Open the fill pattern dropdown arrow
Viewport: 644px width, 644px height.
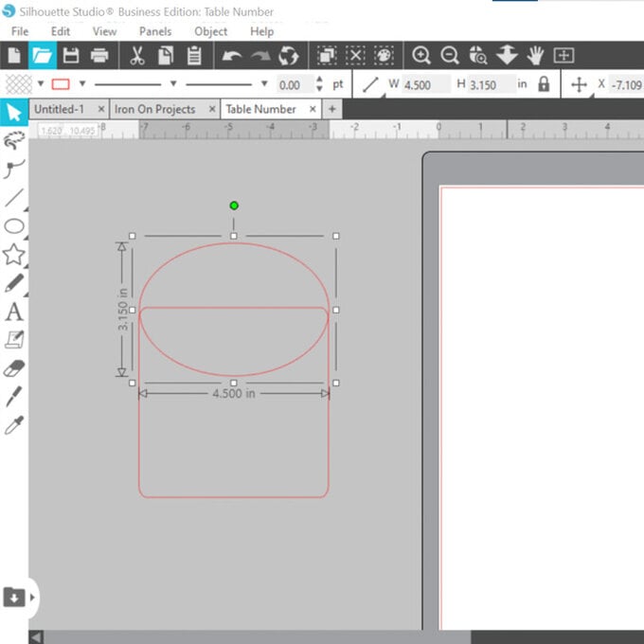(x=41, y=83)
